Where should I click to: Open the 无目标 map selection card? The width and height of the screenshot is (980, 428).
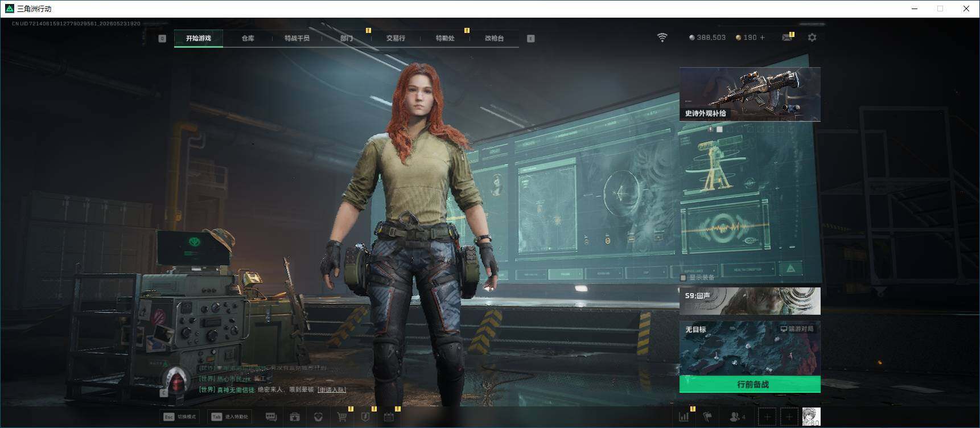[x=750, y=348]
